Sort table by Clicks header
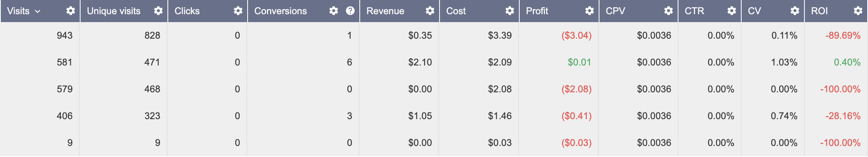 [187, 11]
